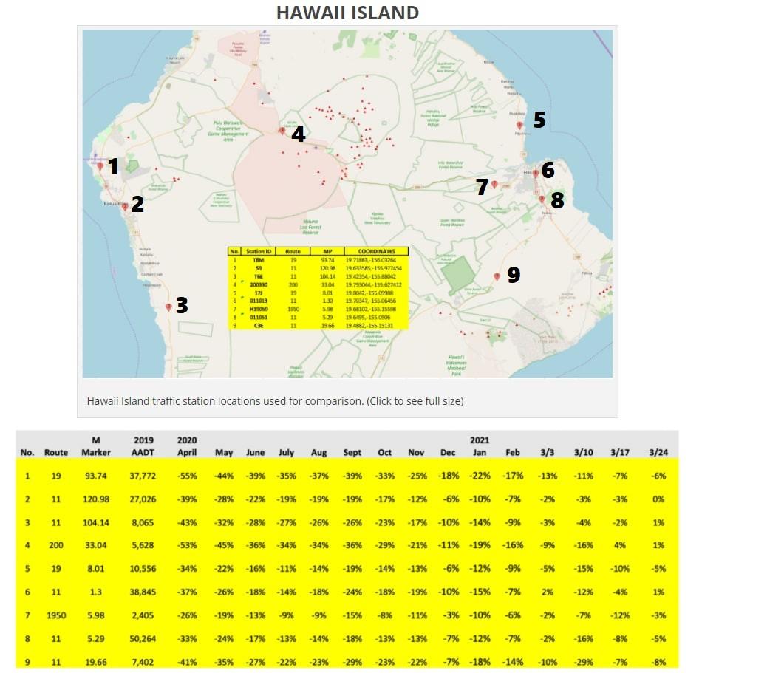Screen dimensions: 784x673
Task: Click the station 1 map marker
Action: 100,166
